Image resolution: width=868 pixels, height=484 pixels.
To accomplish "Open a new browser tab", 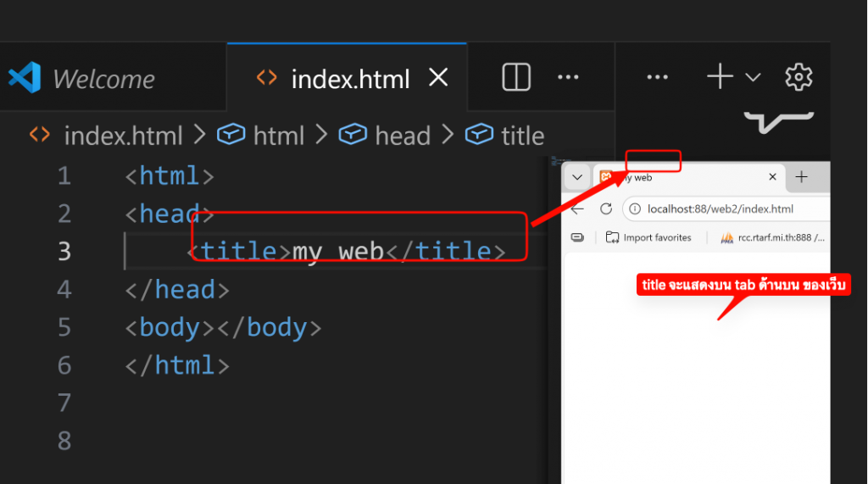I will point(801,177).
